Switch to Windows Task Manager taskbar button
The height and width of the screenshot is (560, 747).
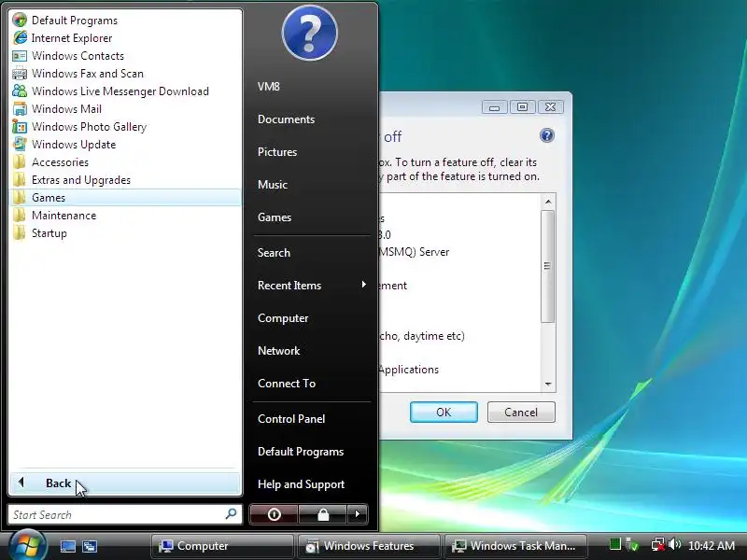[514, 546]
